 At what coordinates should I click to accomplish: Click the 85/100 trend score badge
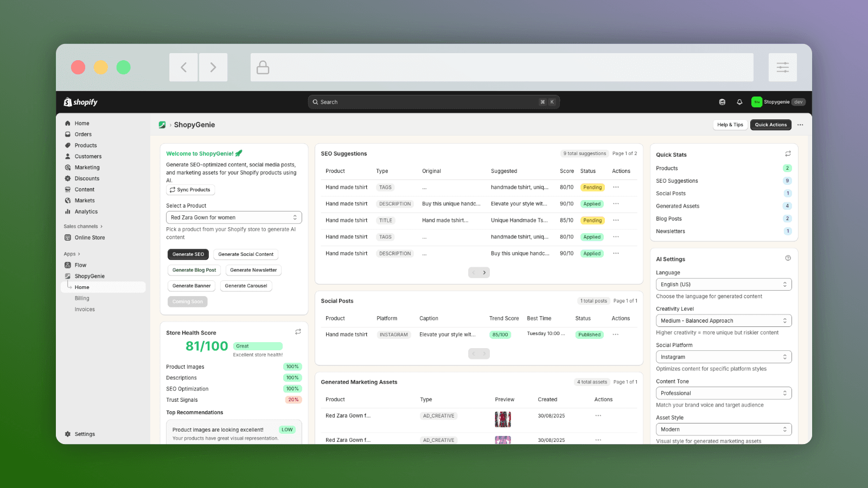pos(500,335)
